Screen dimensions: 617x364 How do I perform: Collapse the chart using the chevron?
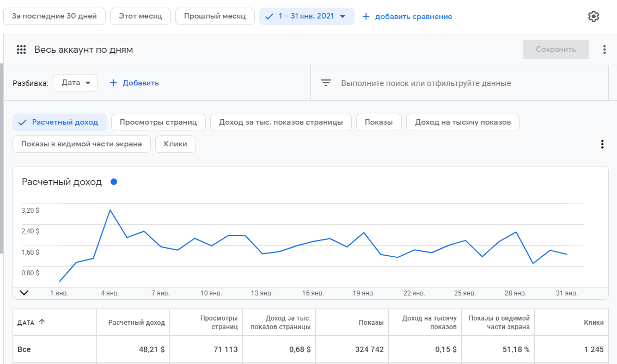pos(24,293)
